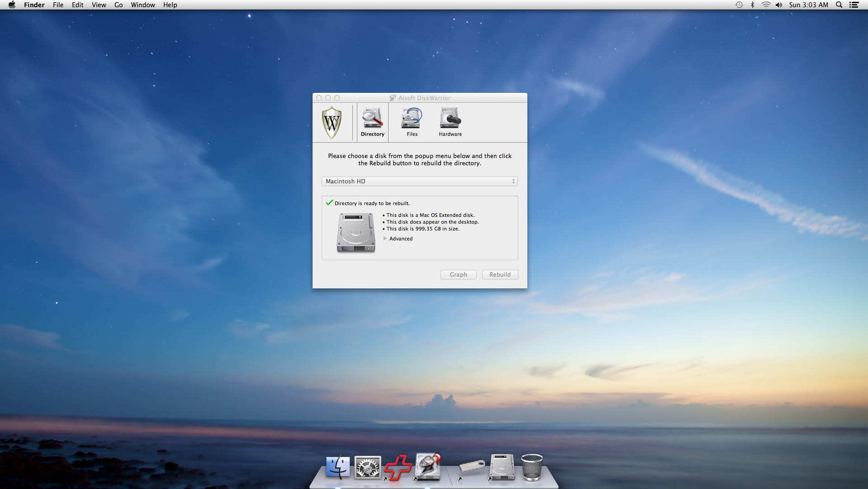Click the popup menu's up-down stepper arrows
The image size is (868, 489).
[513, 181]
